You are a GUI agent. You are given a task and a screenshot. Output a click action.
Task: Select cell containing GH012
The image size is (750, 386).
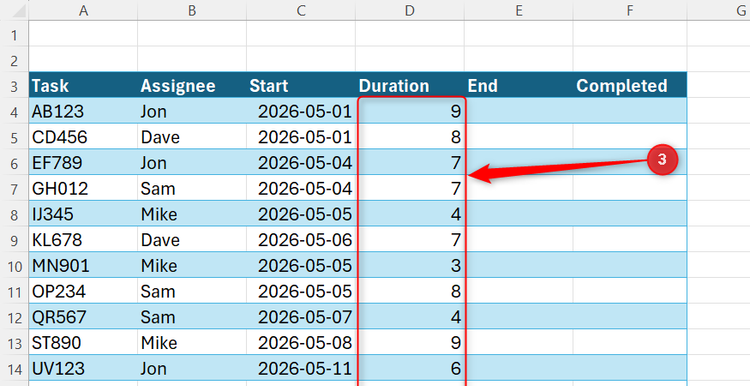(x=83, y=188)
